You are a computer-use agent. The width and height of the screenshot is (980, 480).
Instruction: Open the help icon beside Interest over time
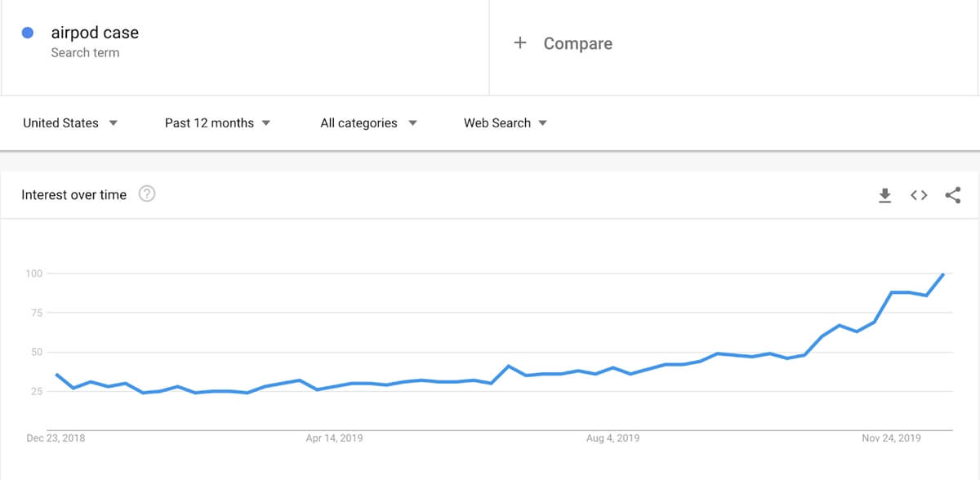click(147, 194)
